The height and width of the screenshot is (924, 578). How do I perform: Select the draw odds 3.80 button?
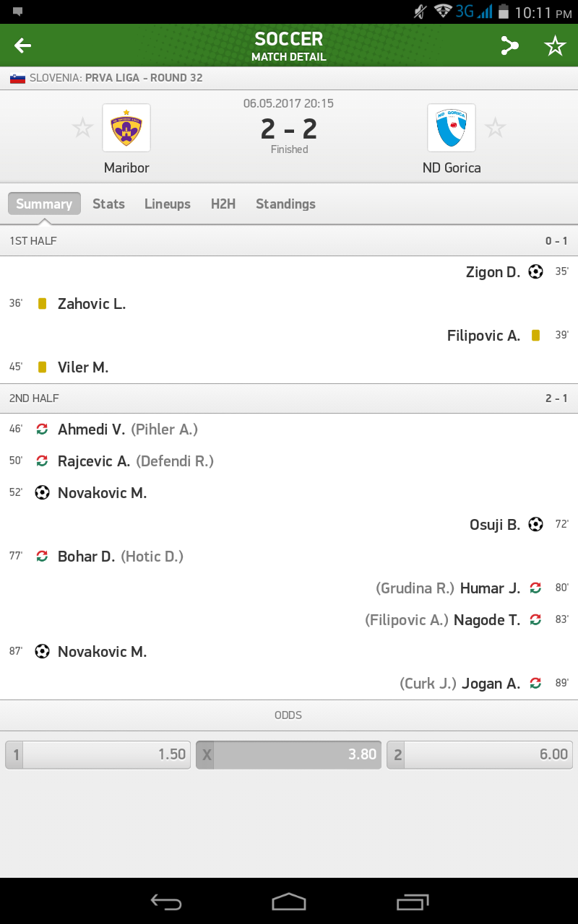coord(289,754)
